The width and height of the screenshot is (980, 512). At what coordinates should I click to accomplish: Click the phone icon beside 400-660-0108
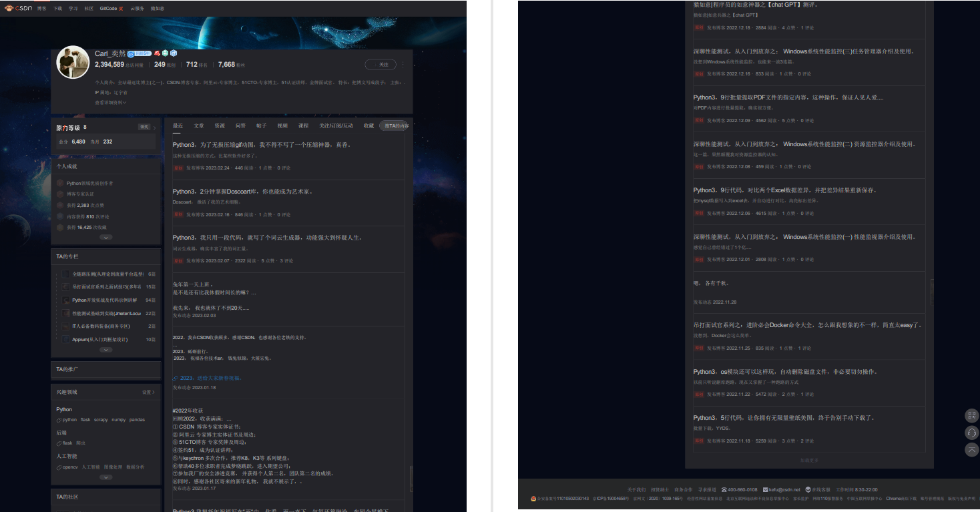[x=724, y=489]
